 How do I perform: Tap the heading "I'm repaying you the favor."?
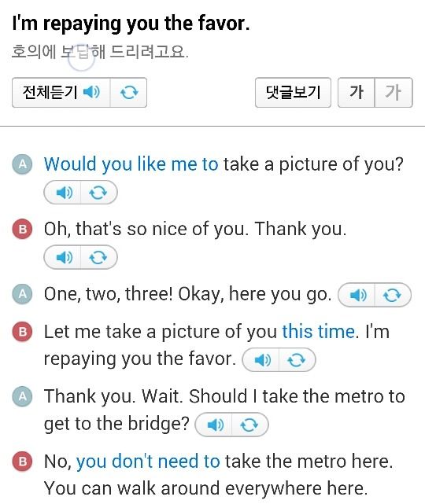tap(131, 24)
